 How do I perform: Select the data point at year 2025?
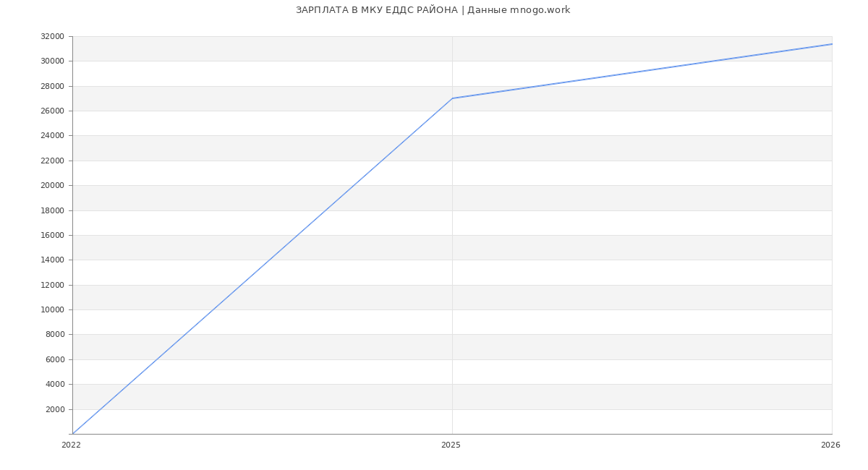pos(452,98)
